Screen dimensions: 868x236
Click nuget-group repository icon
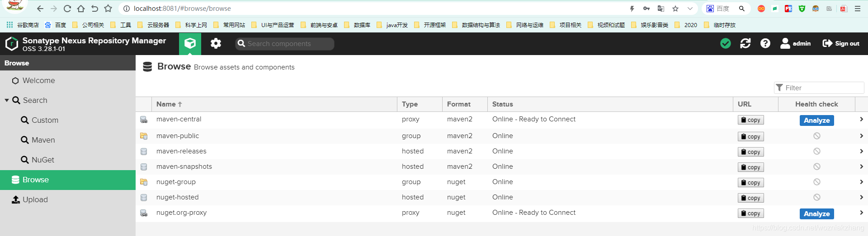pos(144,182)
